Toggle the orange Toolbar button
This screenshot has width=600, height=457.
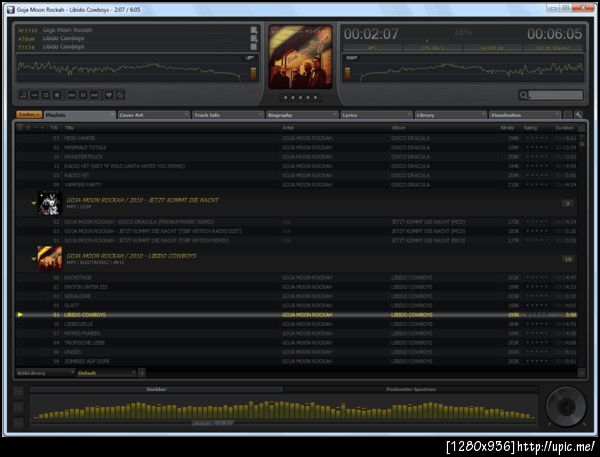(x=29, y=115)
